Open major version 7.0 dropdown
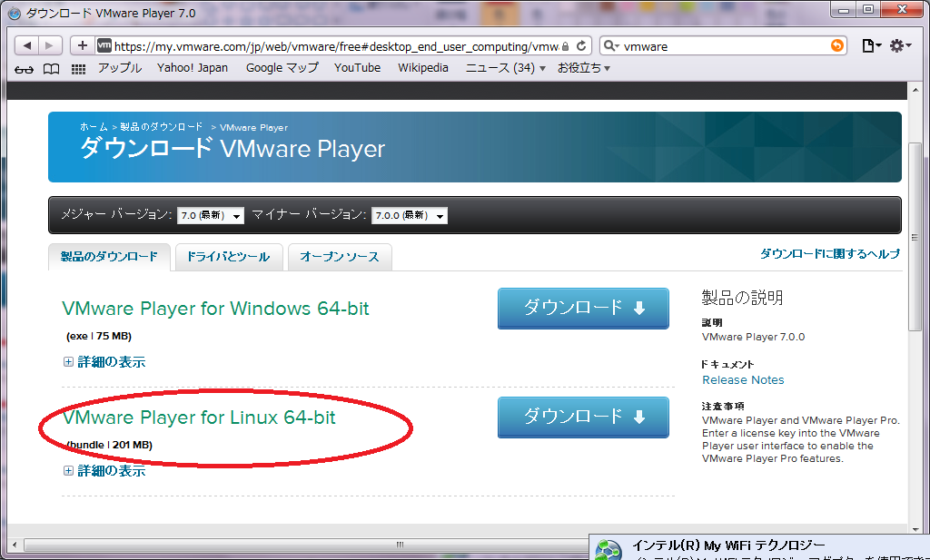 tap(211, 215)
